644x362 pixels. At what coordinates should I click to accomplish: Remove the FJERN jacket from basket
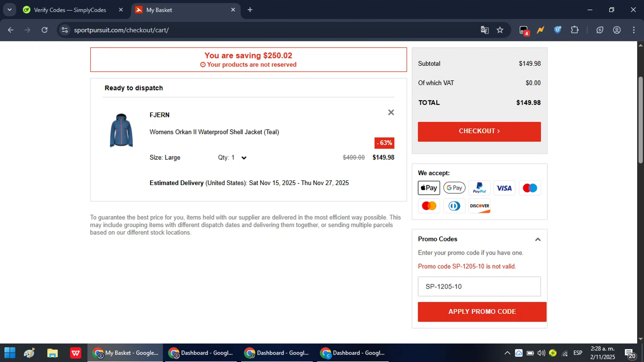(x=391, y=113)
